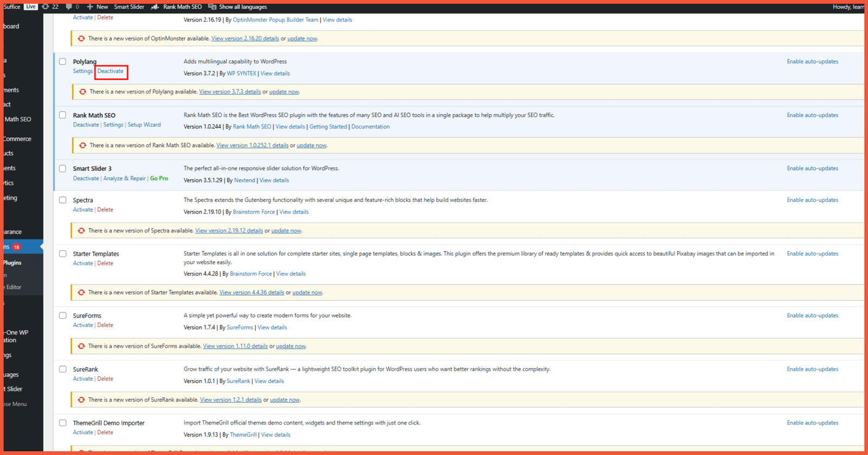
Task: Tick the ThemeGrill Demo Importer checkbox
Action: pos(62,423)
